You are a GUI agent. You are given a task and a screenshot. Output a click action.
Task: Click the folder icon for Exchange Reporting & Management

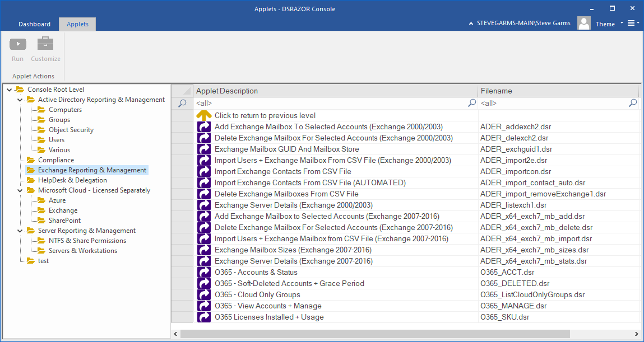tap(30, 170)
